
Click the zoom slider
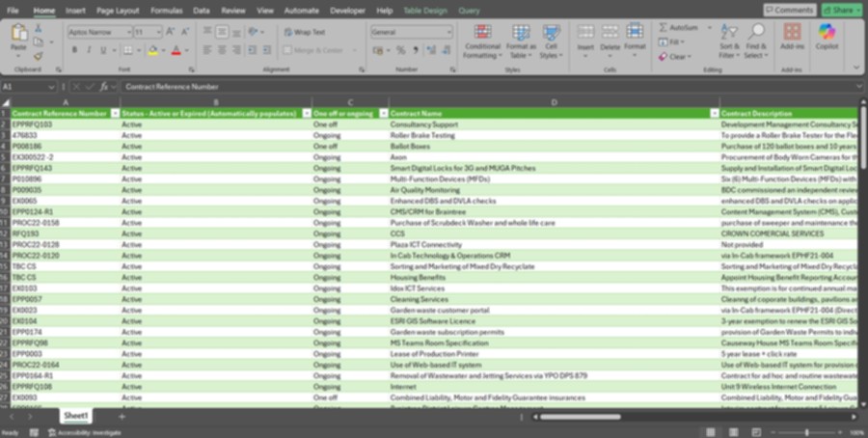(x=807, y=432)
